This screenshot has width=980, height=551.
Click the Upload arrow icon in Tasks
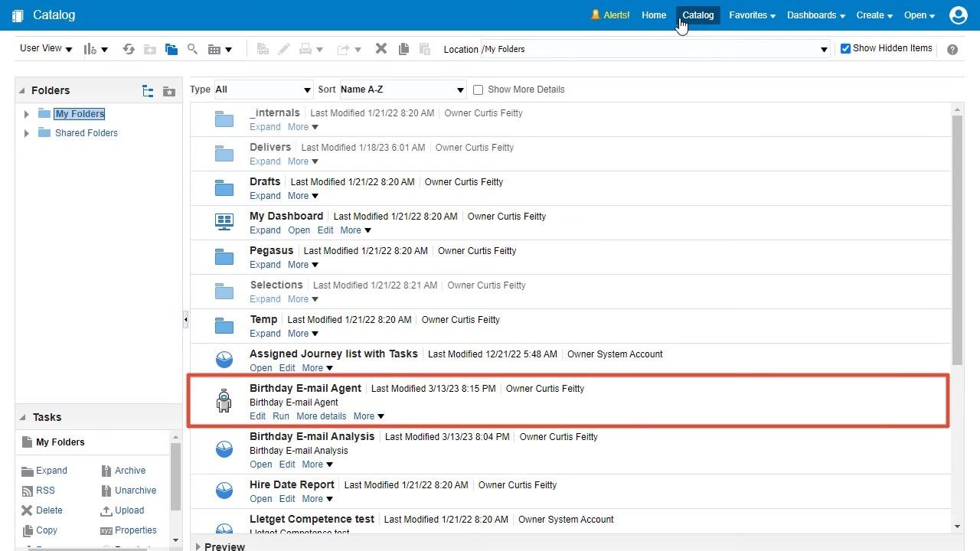[106, 510]
